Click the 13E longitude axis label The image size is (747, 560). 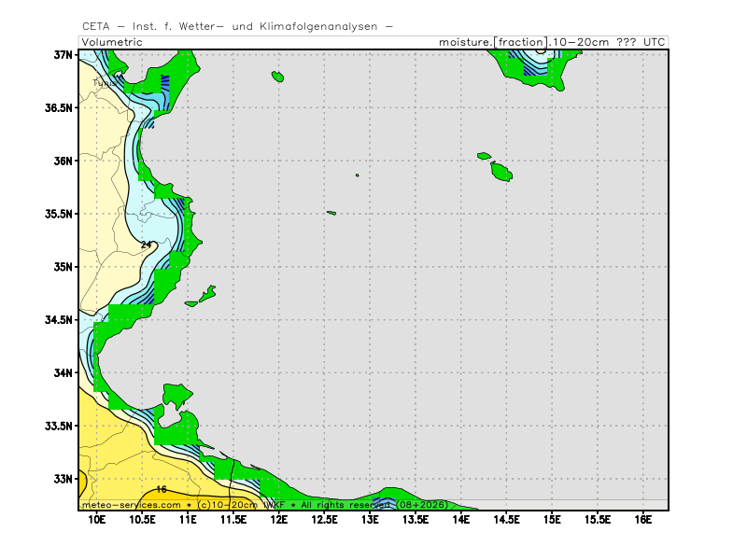coord(369,519)
